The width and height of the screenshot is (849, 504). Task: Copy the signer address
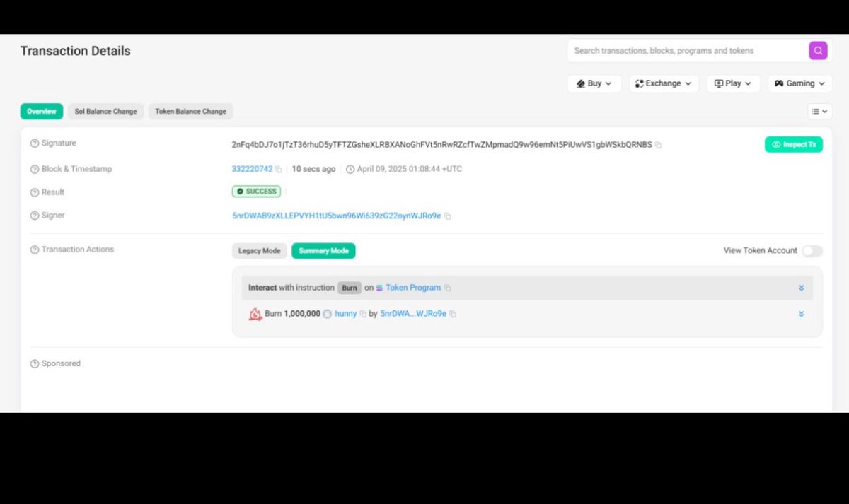pos(447,216)
